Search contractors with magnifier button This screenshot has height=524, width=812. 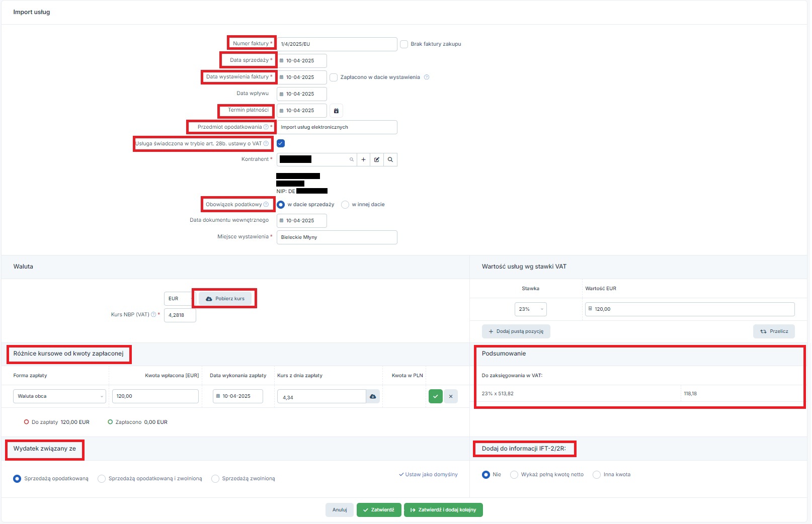(x=390, y=159)
